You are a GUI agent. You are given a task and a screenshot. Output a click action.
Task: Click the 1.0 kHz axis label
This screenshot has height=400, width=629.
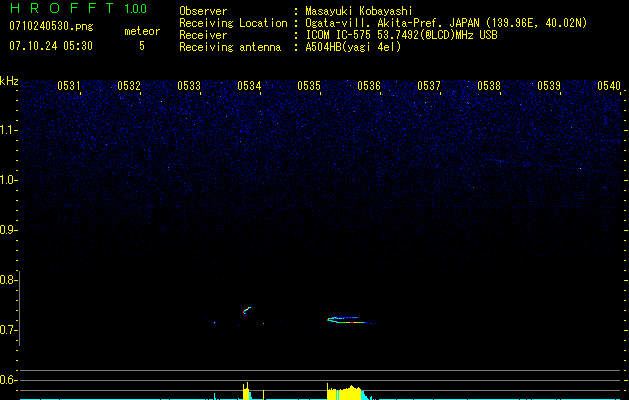pyautogui.click(x=7, y=180)
